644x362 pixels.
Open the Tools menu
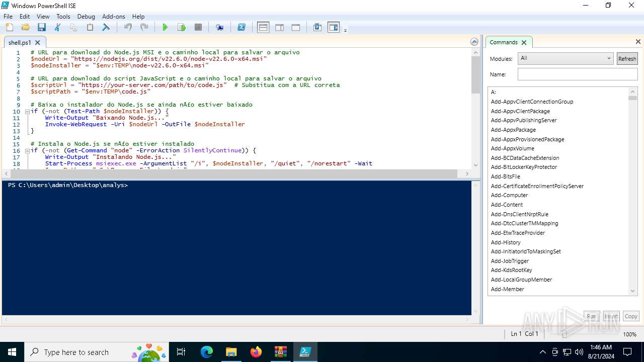[x=63, y=16]
